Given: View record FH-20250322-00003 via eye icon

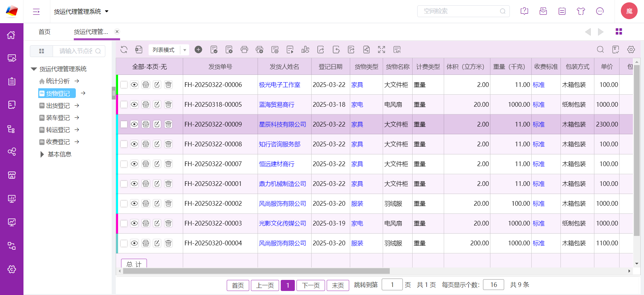Looking at the screenshot, I should (134, 223).
